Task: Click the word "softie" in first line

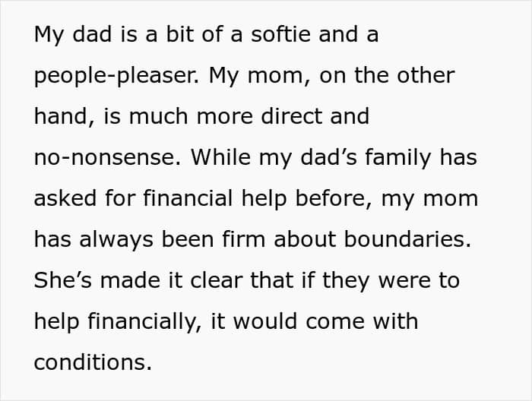Action: [280, 34]
